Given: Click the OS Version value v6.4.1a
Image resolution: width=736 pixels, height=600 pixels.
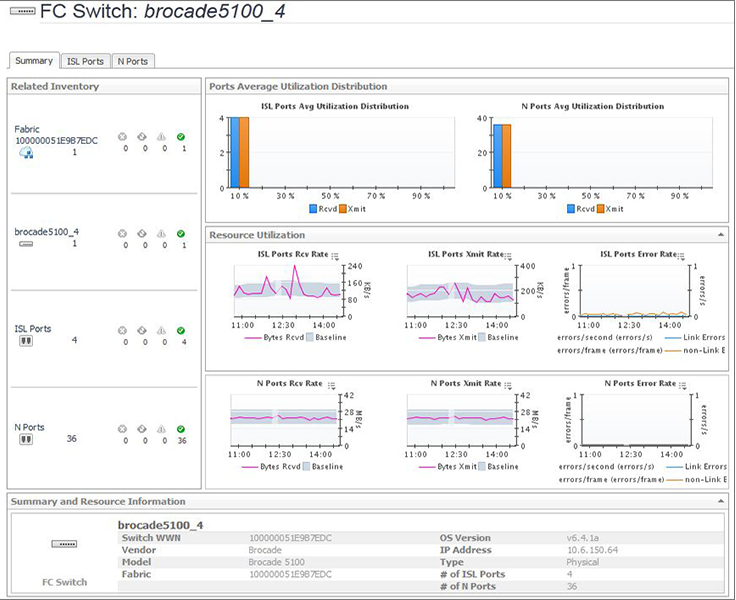Looking at the screenshot, I should click(x=583, y=538).
